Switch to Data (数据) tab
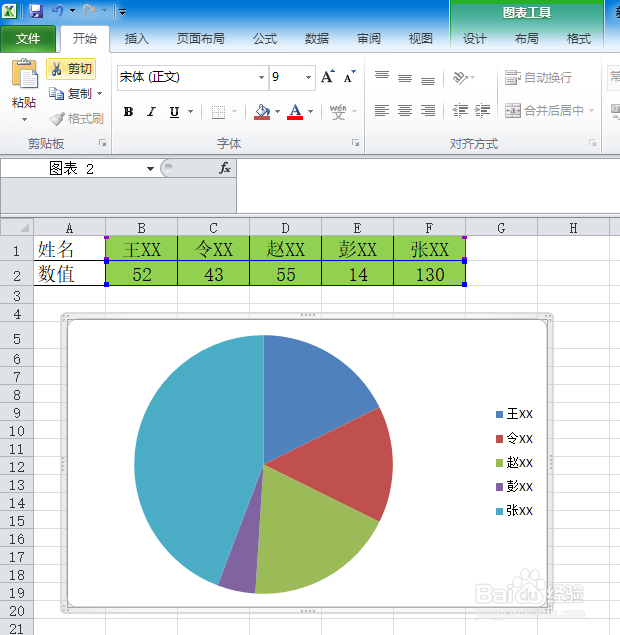 [x=317, y=39]
